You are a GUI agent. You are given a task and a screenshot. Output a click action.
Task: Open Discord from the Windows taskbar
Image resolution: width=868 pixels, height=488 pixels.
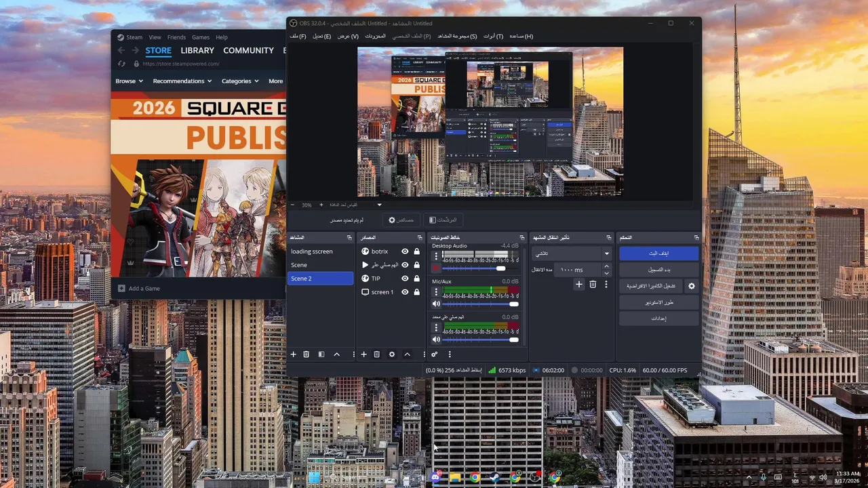coord(435,477)
